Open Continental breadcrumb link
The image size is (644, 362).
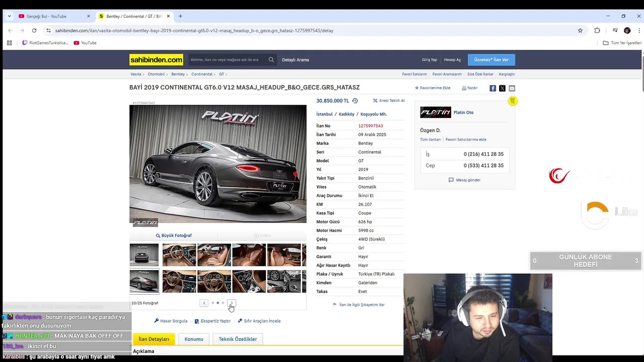[202, 74]
